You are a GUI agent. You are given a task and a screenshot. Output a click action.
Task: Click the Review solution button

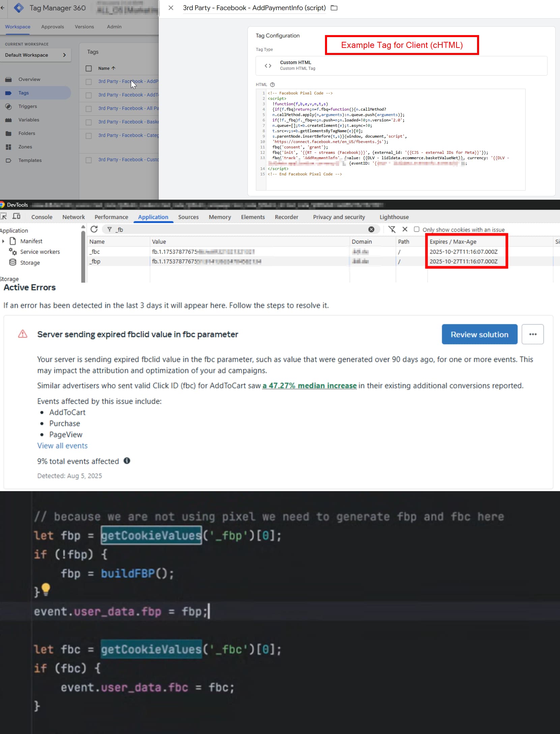pos(479,334)
